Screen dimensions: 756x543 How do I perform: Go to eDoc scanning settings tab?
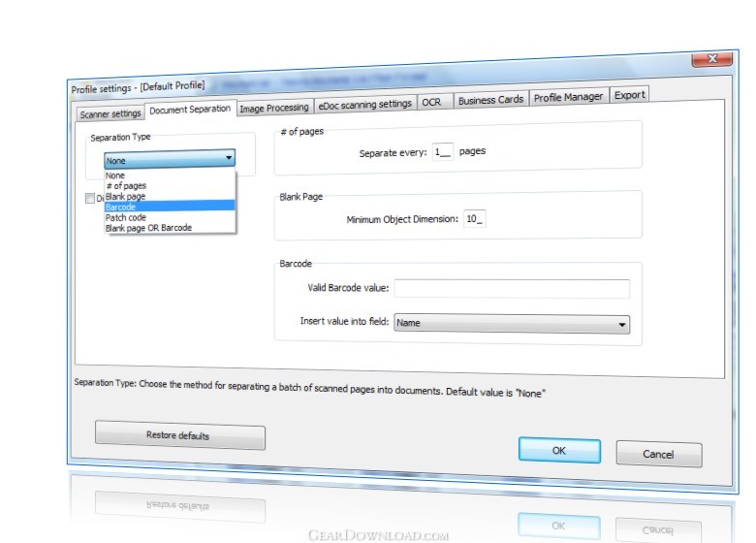click(x=365, y=104)
